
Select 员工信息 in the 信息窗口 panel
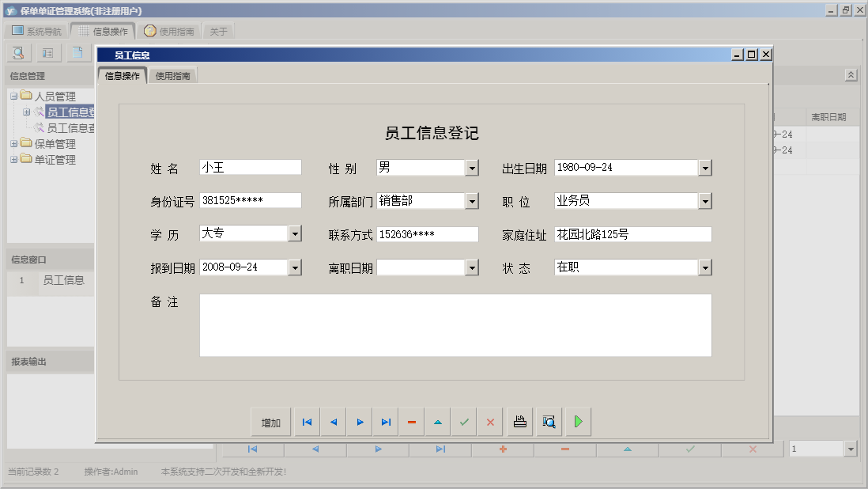(x=65, y=280)
